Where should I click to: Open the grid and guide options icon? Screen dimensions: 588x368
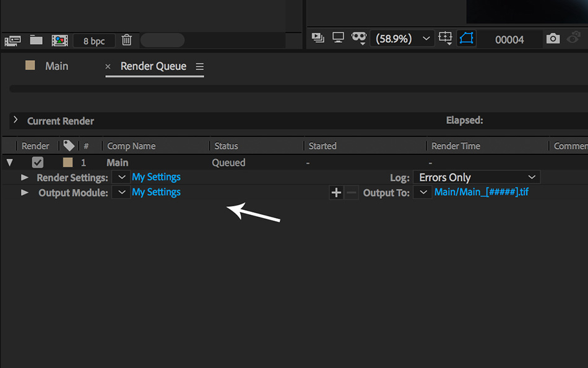(445, 38)
